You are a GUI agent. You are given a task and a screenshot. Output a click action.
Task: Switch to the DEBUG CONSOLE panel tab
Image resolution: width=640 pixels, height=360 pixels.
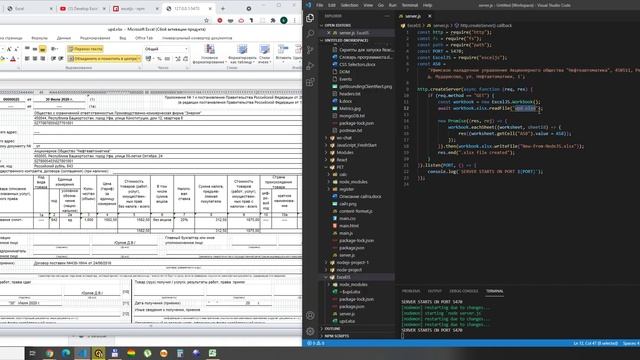click(463, 291)
